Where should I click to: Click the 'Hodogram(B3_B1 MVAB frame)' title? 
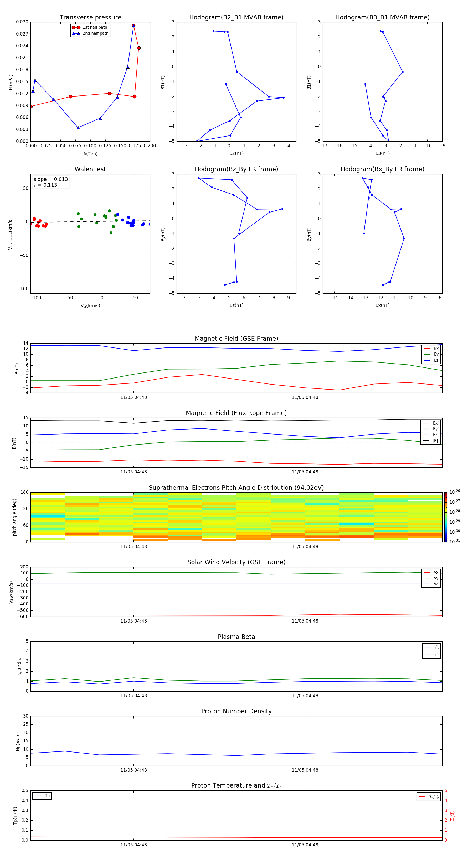coord(382,18)
